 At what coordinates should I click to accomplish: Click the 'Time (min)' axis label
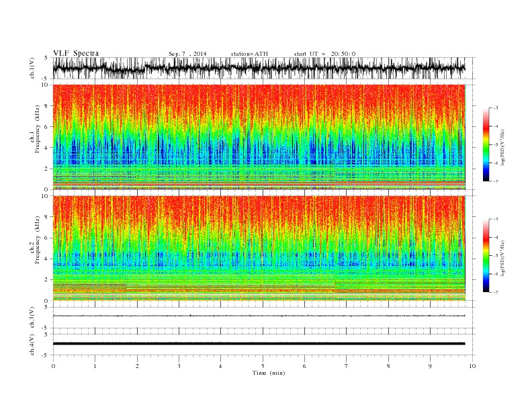click(269, 373)
